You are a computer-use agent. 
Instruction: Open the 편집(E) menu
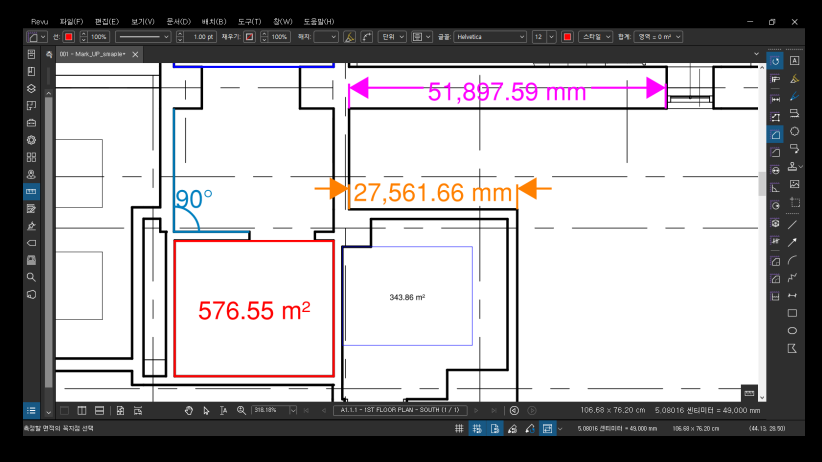click(107, 22)
